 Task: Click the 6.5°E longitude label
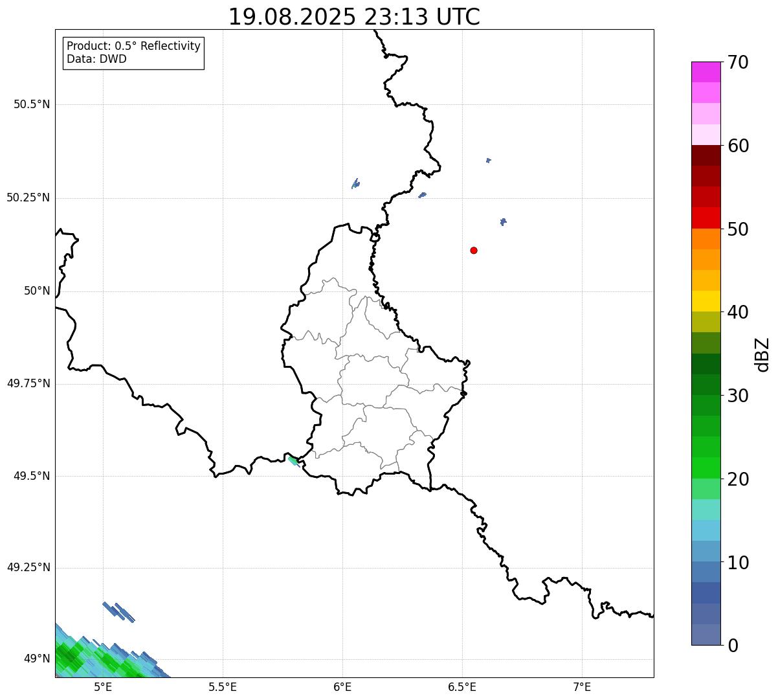pos(462,687)
